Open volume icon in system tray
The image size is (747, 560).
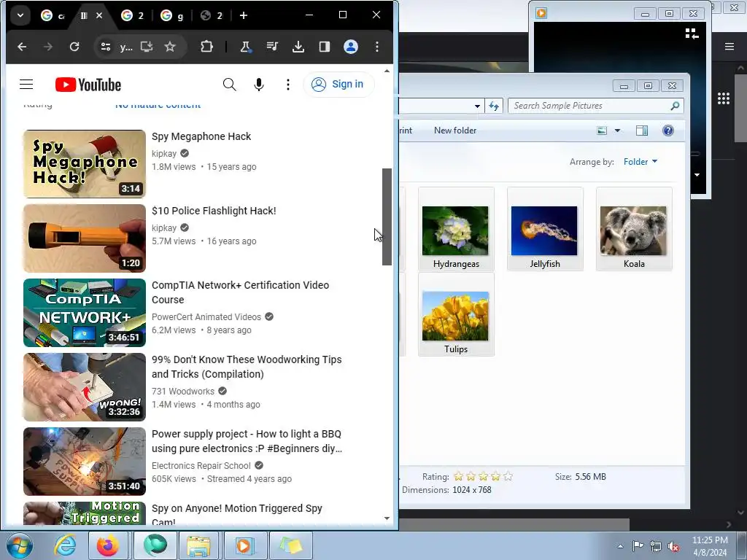[x=673, y=546]
